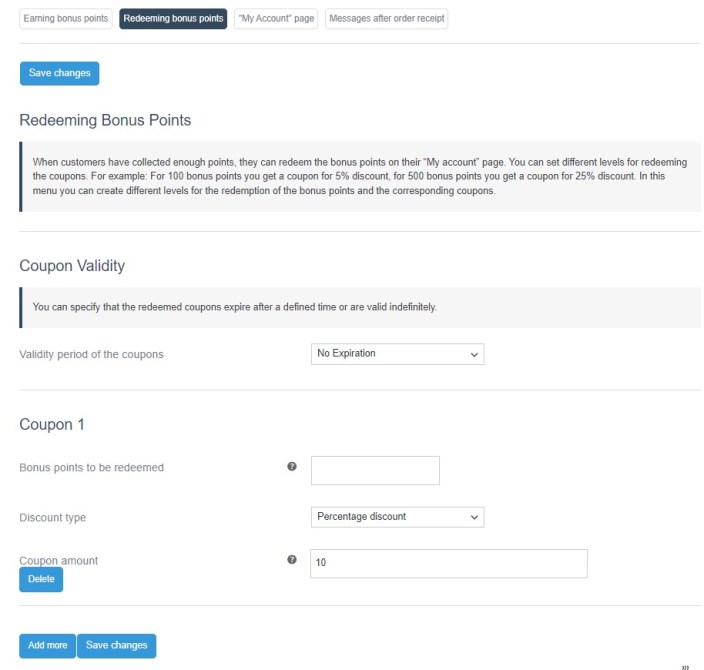Switch to the Earning bonus points tab

coord(66,19)
